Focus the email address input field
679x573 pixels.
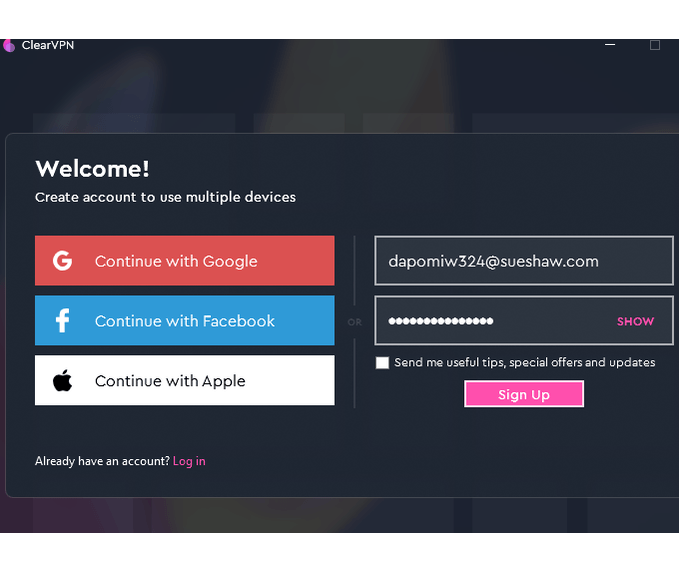click(523, 261)
